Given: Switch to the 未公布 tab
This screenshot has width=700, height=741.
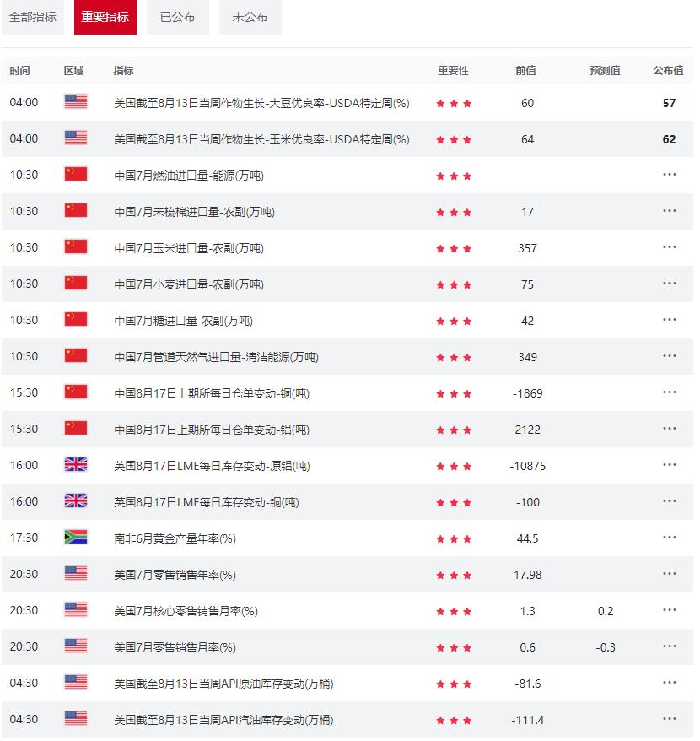Looking at the screenshot, I should point(249,17).
